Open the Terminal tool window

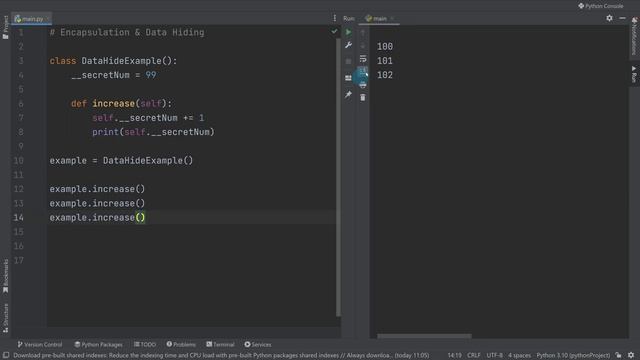220,344
